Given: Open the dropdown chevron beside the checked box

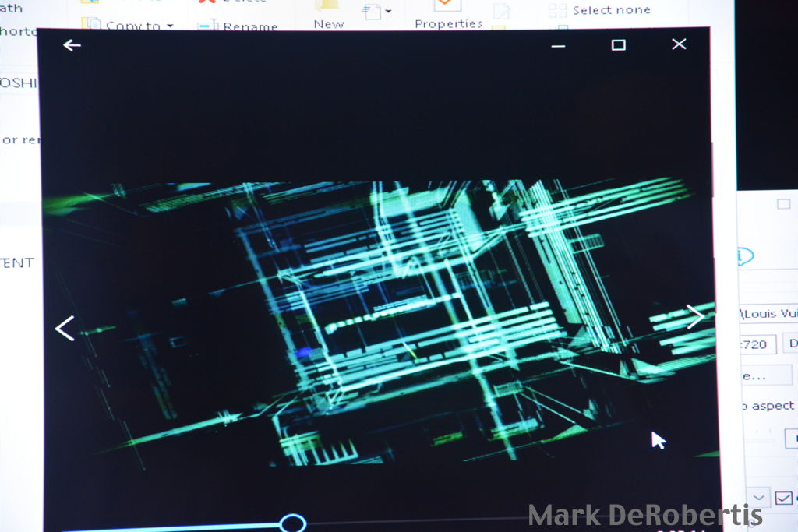Looking at the screenshot, I should tap(759, 498).
